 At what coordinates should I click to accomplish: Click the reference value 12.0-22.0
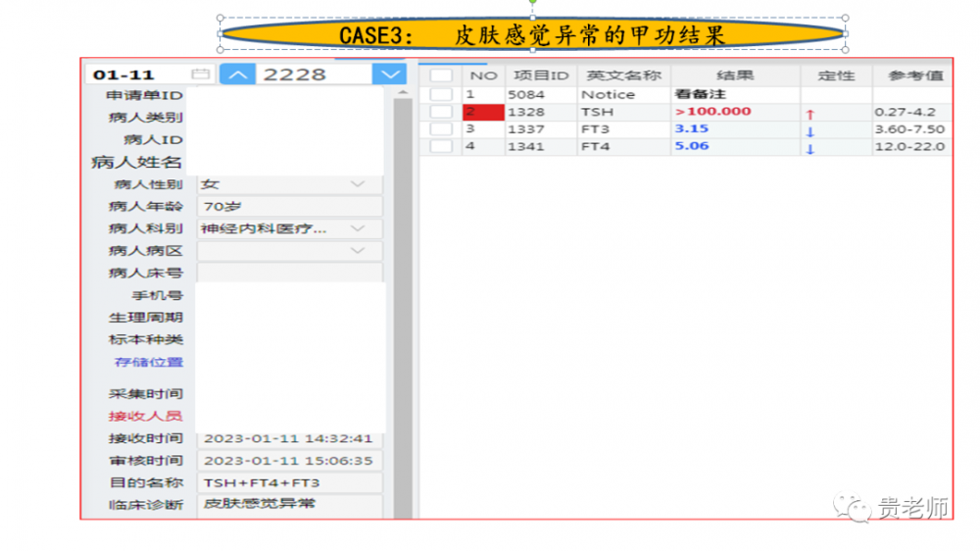tap(910, 146)
